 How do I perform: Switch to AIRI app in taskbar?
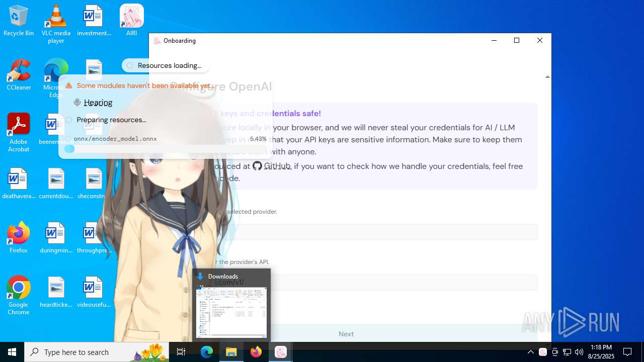[x=281, y=352]
